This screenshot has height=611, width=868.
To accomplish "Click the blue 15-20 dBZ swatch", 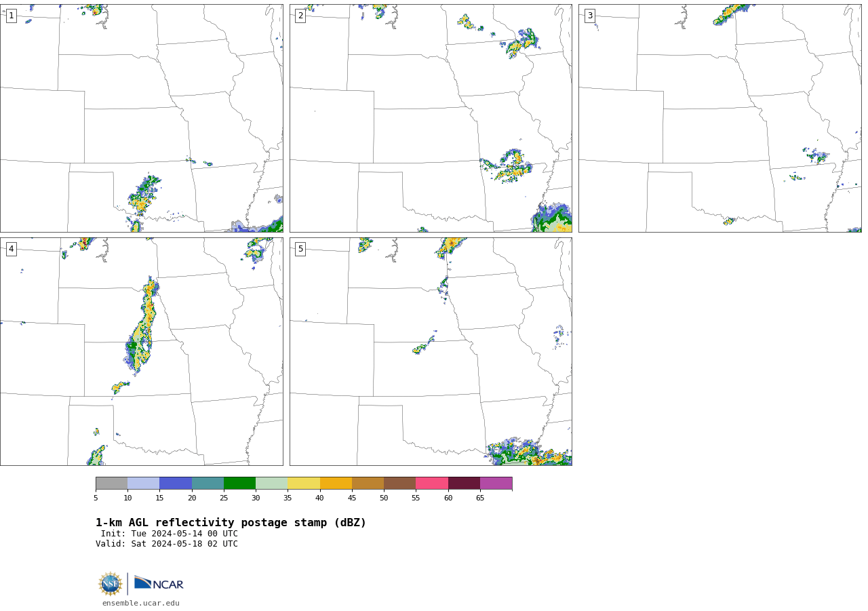I will 176,484.
